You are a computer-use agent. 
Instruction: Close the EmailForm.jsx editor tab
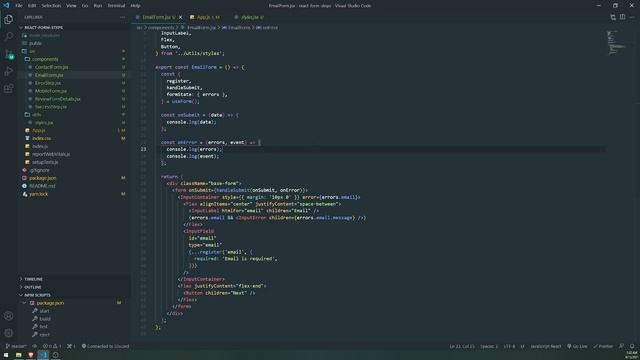[180, 17]
